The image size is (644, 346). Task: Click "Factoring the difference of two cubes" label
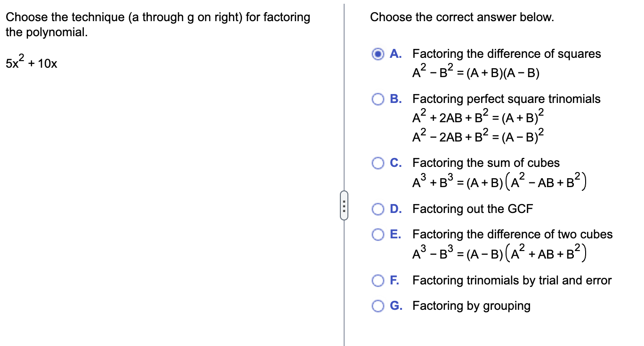(x=513, y=234)
